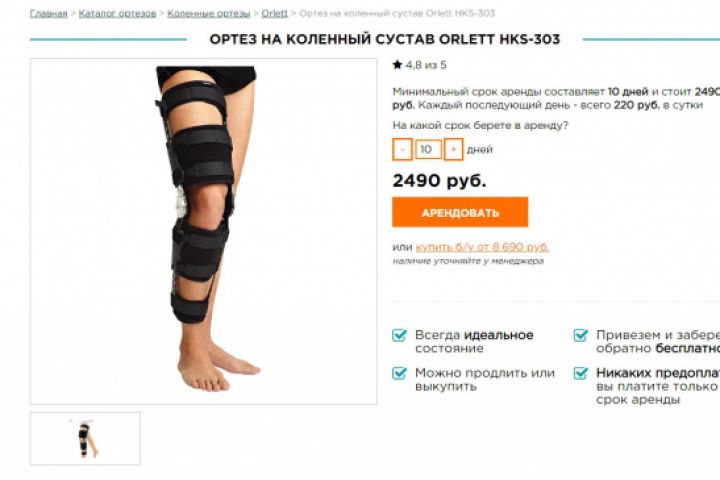Viewport: 720px width, 480px height.
Task: Click the 4,8 из 5 rating text
Action: [x=426, y=65]
